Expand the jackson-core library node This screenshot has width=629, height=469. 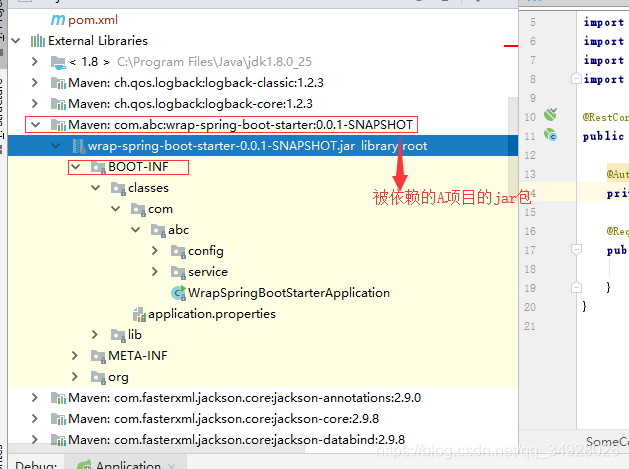pos(35,419)
